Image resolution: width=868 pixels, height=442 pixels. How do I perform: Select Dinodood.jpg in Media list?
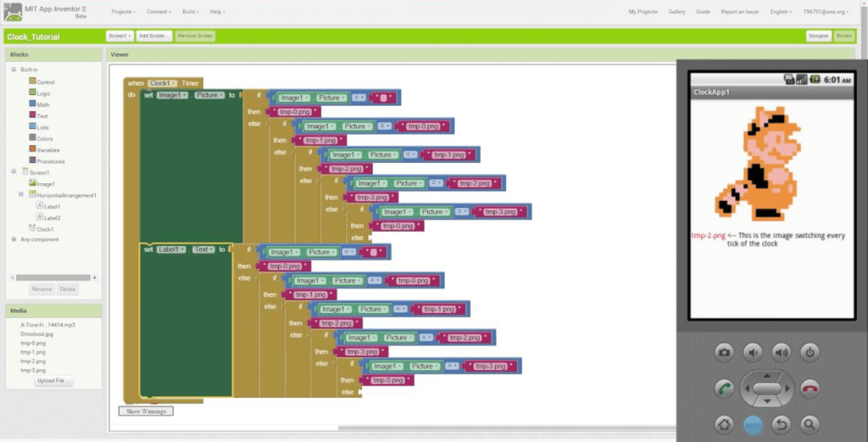[36, 334]
